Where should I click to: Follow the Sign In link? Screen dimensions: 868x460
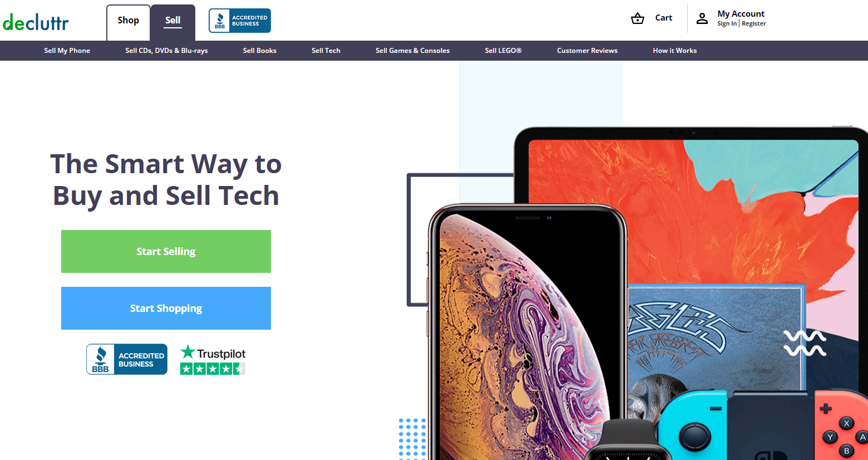tap(727, 24)
